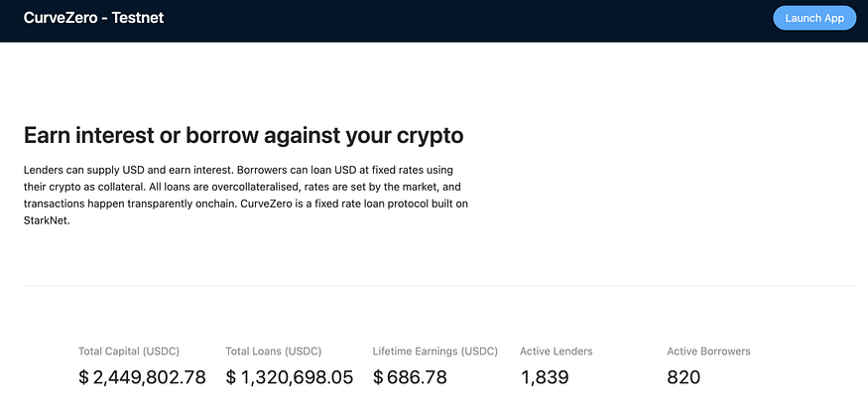The height and width of the screenshot is (416, 868).
Task: Click the Total Capital (USDC) label
Action: [129, 351]
